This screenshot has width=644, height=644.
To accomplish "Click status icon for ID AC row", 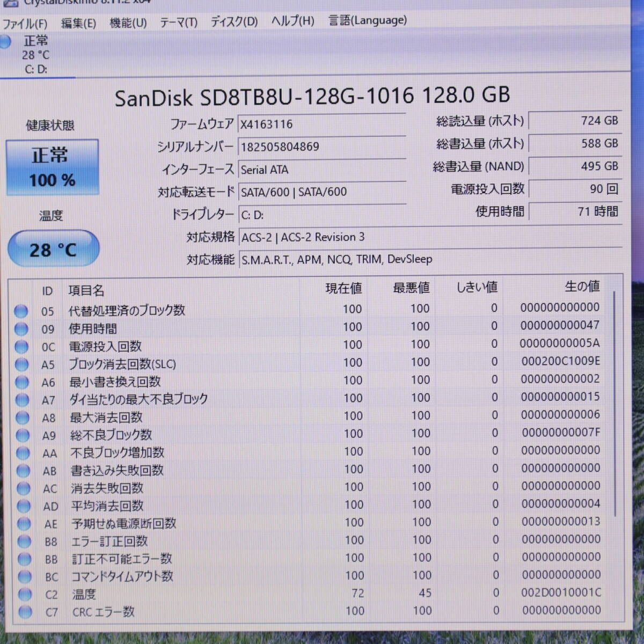I will point(24,488).
